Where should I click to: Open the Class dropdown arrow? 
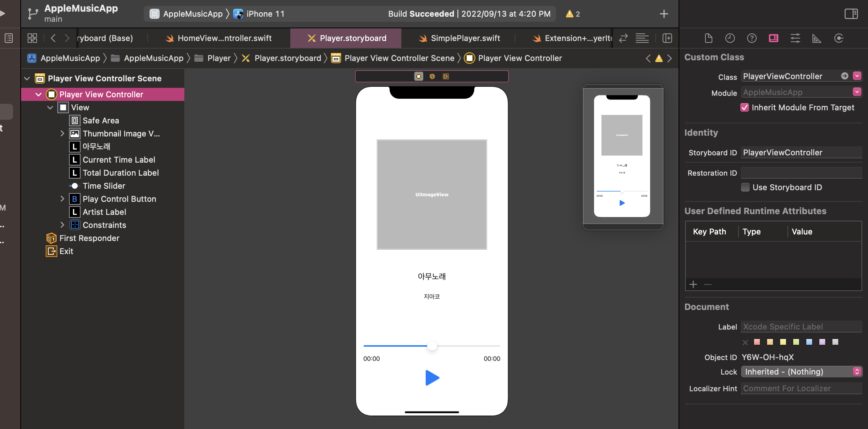(x=857, y=76)
